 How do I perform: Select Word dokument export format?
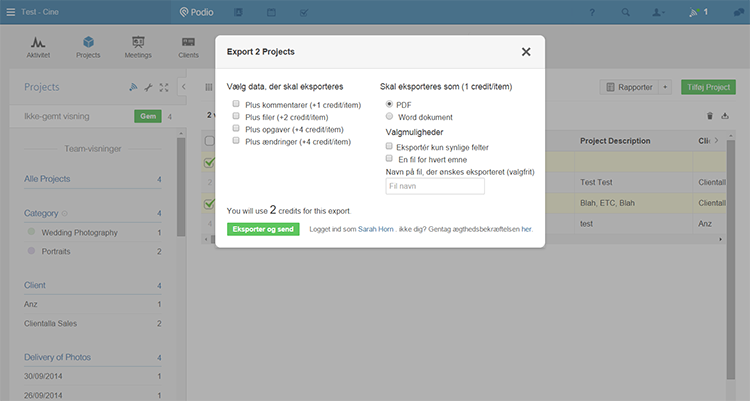tap(390, 117)
